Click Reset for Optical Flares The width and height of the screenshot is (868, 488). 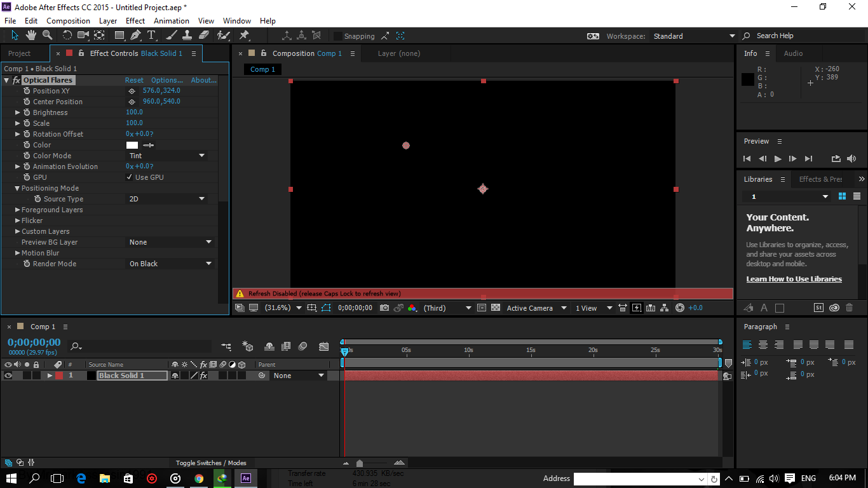[x=134, y=80]
